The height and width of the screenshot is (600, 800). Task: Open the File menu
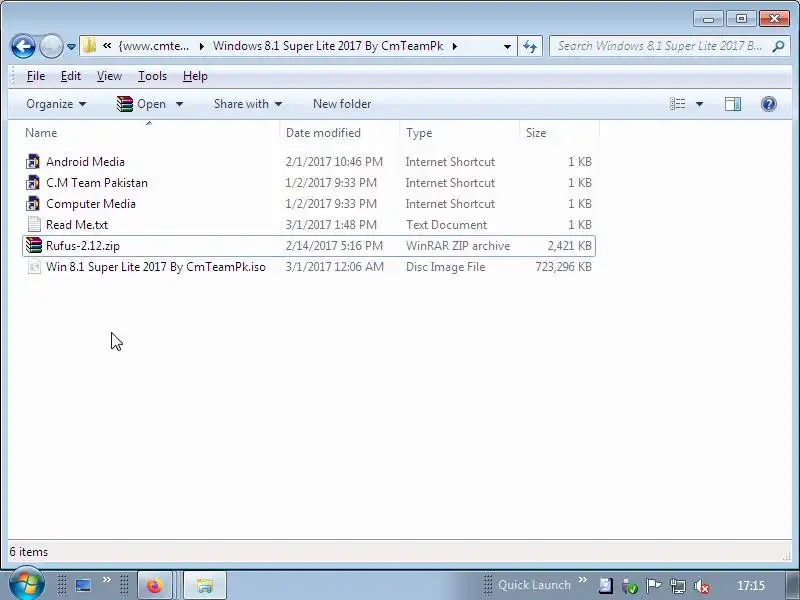click(36, 76)
